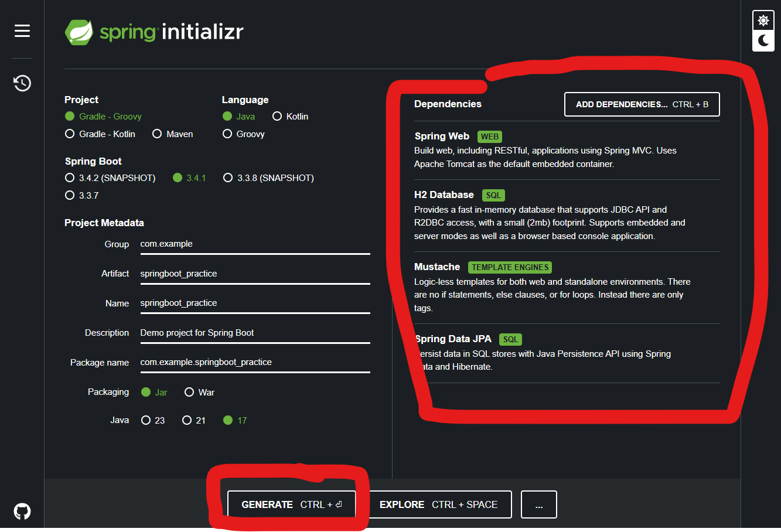The height and width of the screenshot is (532, 781).
Task: Open the more options ellipsis button
Action: [539, 504]
